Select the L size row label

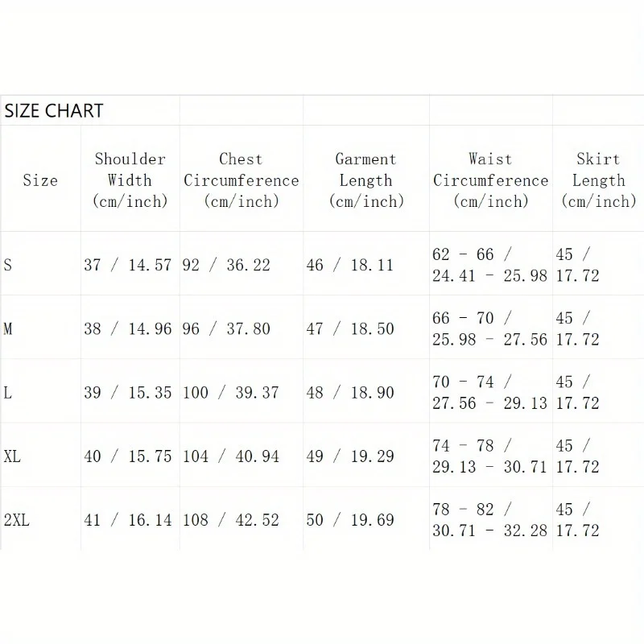pyautogui.click(x=8, y=392)
